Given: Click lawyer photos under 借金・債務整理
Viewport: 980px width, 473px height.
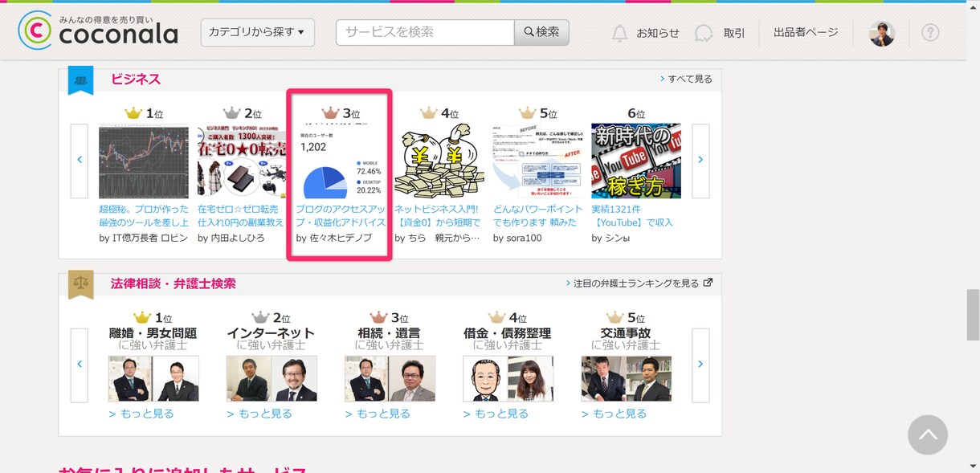Looking at the screenshot, I should click(x=508, y=378).
